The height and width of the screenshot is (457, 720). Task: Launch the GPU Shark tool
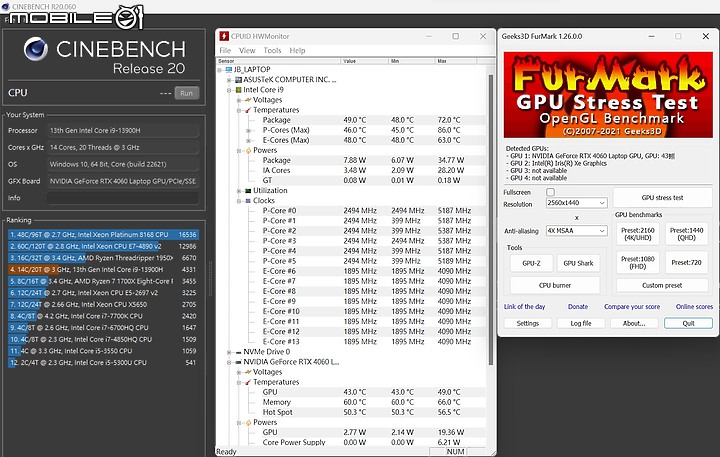(578, 263)
